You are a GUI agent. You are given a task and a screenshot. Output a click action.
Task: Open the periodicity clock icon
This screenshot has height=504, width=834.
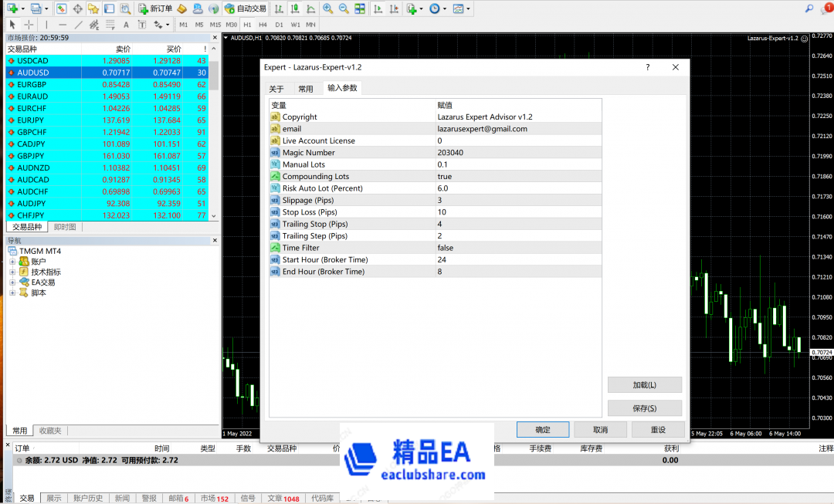(435, 8)
